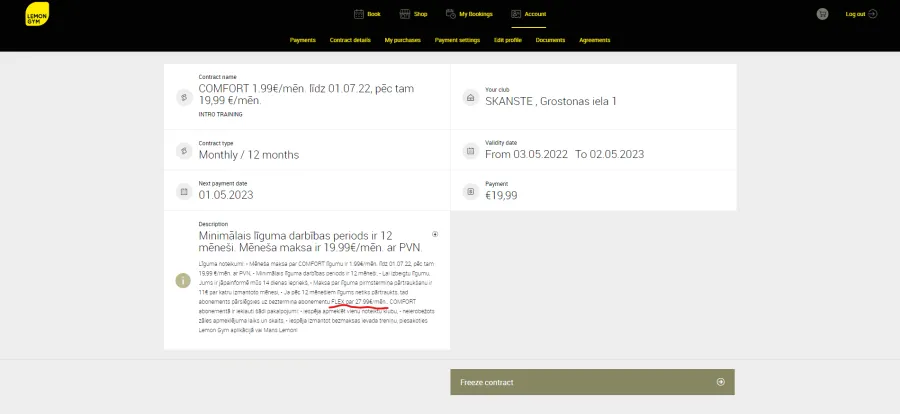Image resolution: width=900 pixels, height=414 pixels.
Task: Click the Account card icon
Action: coord(516,14)
